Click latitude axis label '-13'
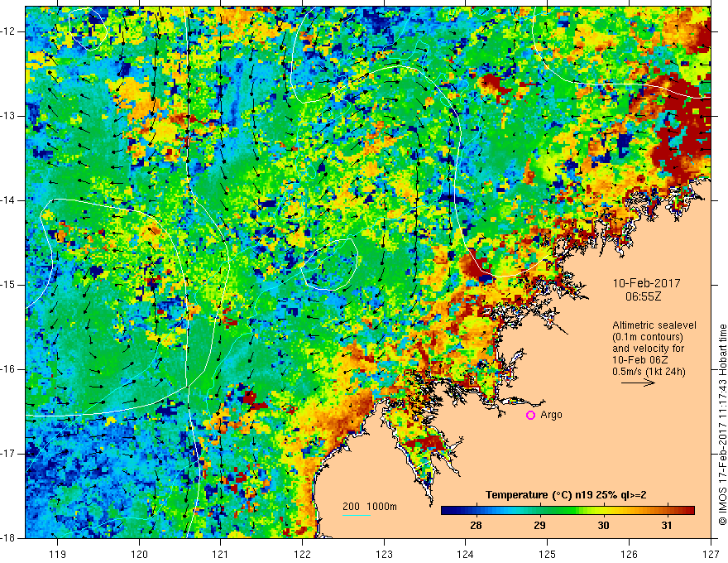This screenshot has height=563, width=728. pos(8,116)
